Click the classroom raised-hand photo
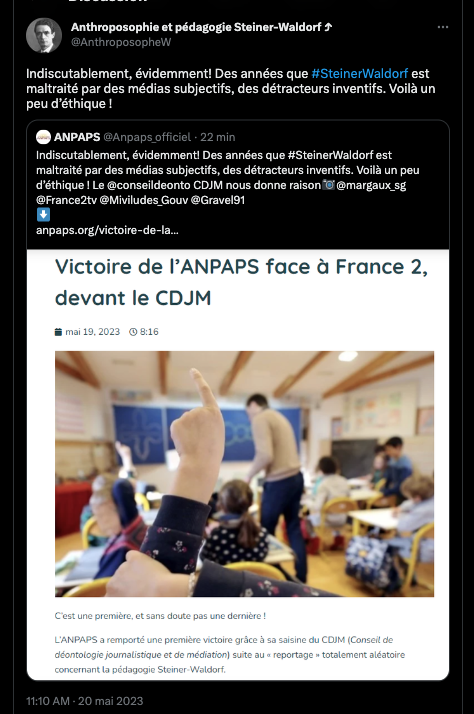The image size is (474, 714). pyautogui.click(x=245, y=474)
